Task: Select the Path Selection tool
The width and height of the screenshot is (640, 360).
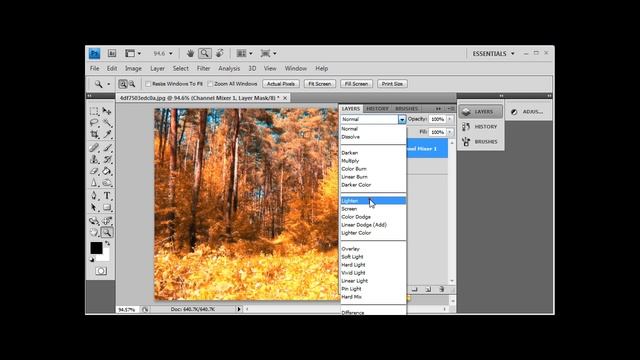Action: pos(94,208)
